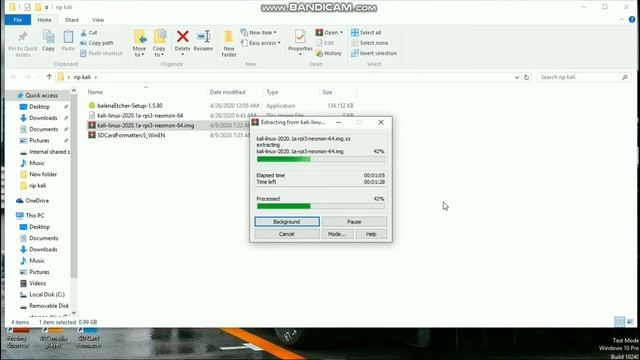The height and width of the screenshot is (360, 640).
Task: Switch to the Share ribbon tab
Action: click(71, 20)
